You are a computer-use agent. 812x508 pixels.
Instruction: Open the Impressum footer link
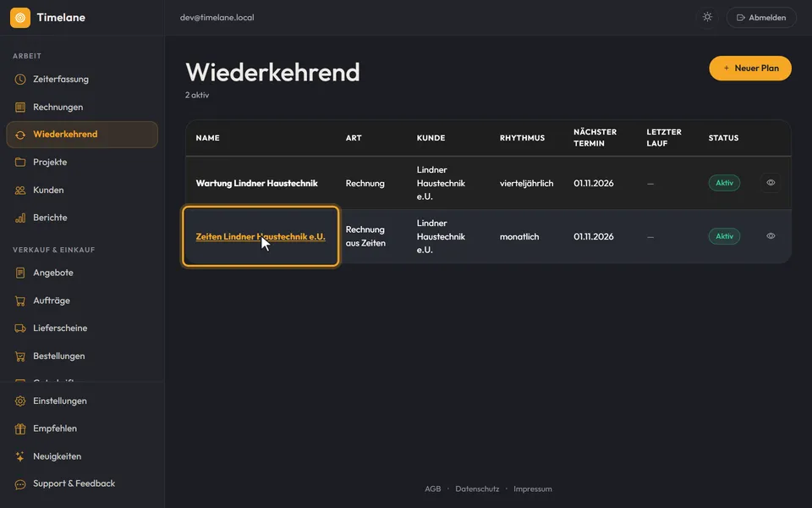533,489
